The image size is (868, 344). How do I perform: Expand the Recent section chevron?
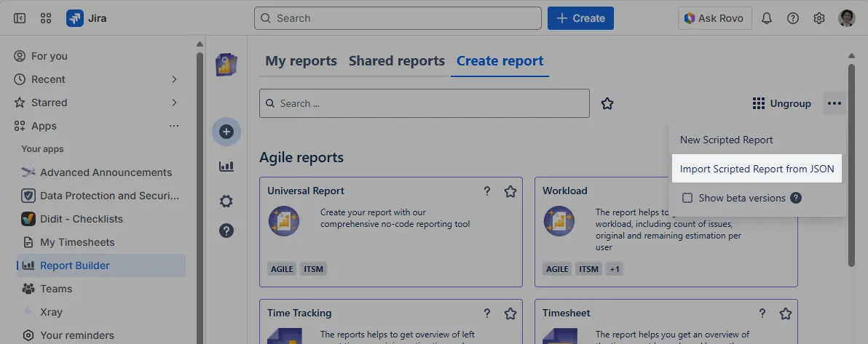click(x=174, y=80)
